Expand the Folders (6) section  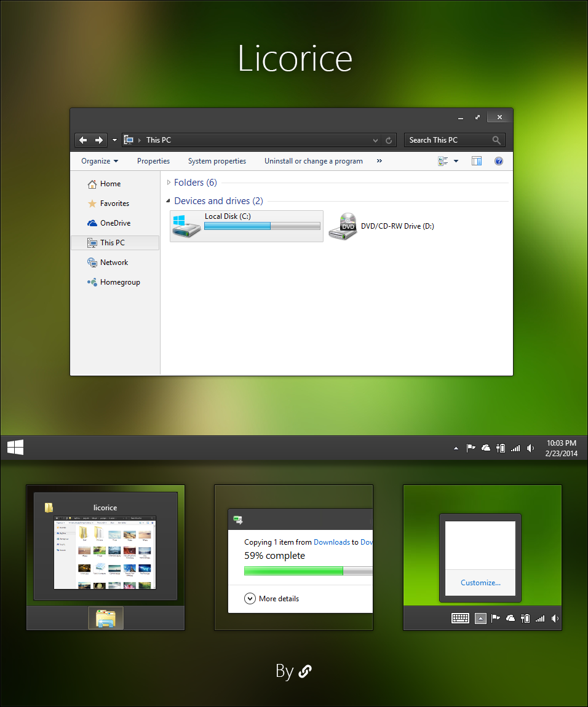click(x=169, y=182)
